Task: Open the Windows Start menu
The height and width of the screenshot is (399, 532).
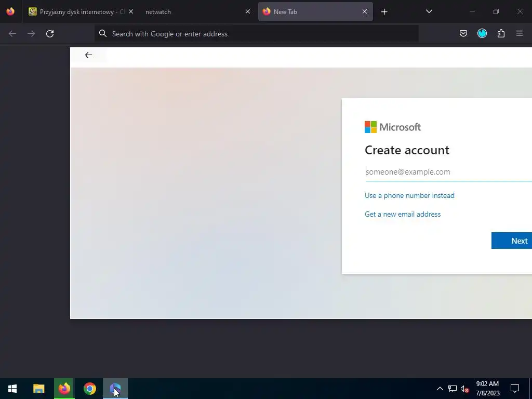Action: [x=12, y=389]
